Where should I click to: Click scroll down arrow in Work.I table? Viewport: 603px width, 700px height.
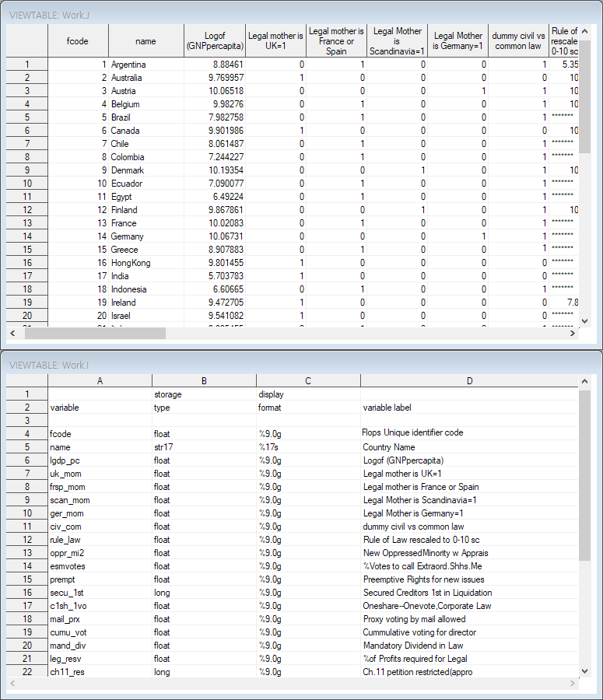[x=584, y=671]
